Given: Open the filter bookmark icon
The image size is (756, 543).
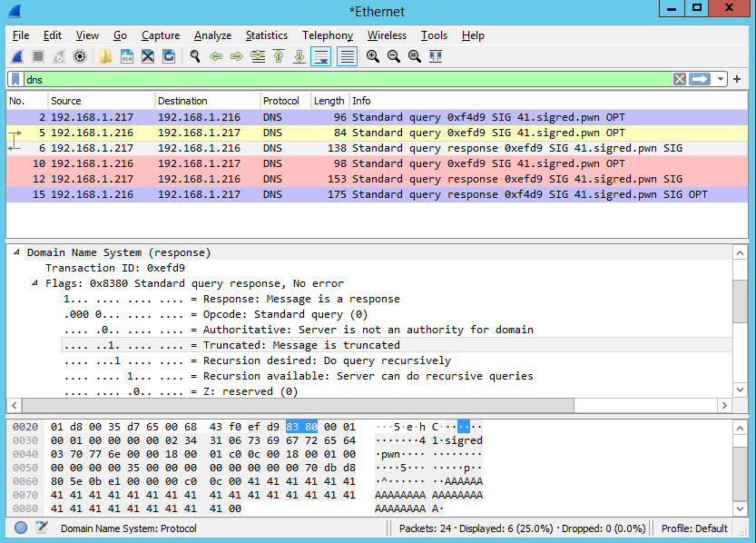Looking at the screenshot, I should click(15, 79).
